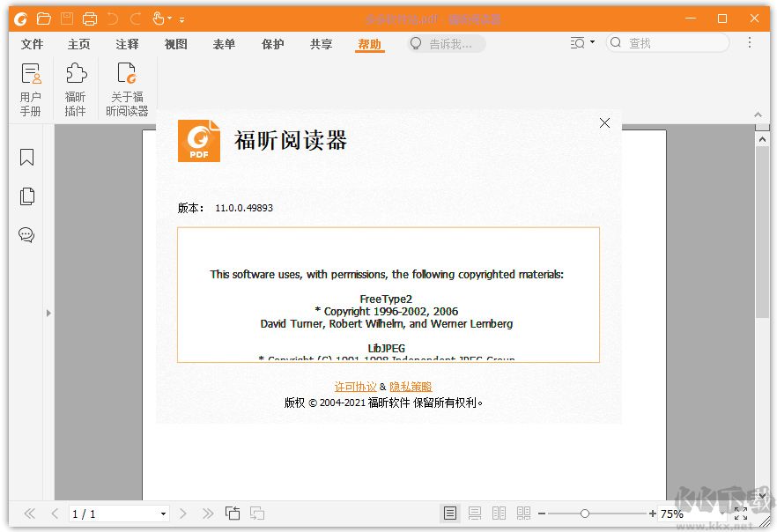Viewport: 777px width, 532px height.
Task: Open the advanced search options icon
Action: coord(577,43)
